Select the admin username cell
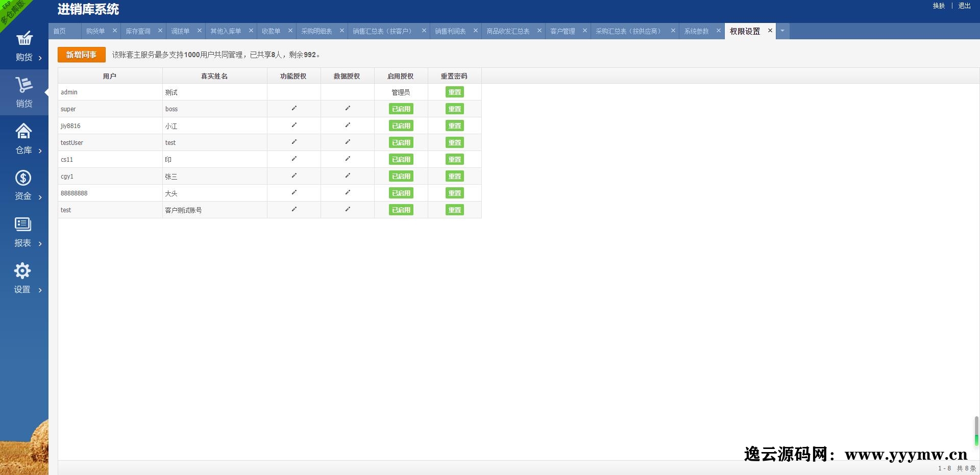 coord(110,92)
